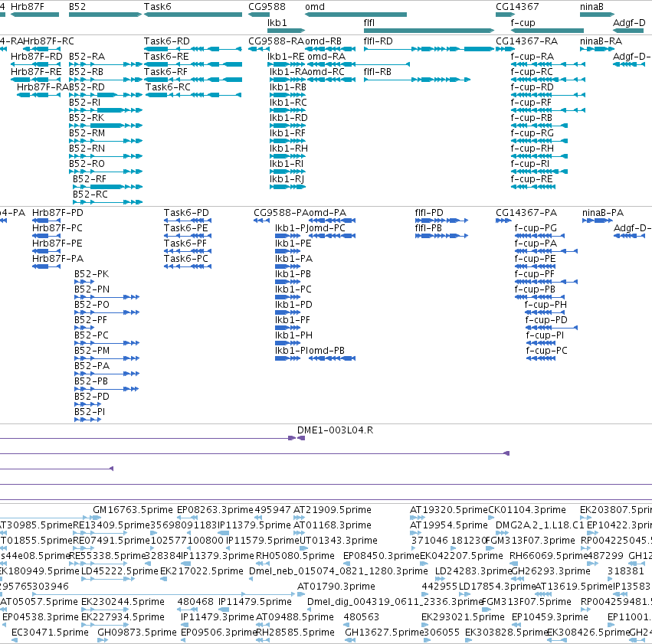This screenshot has height=644, width=652.
Task: Select the EP10459.3prime EST label
Action: [x=549, y=617]
